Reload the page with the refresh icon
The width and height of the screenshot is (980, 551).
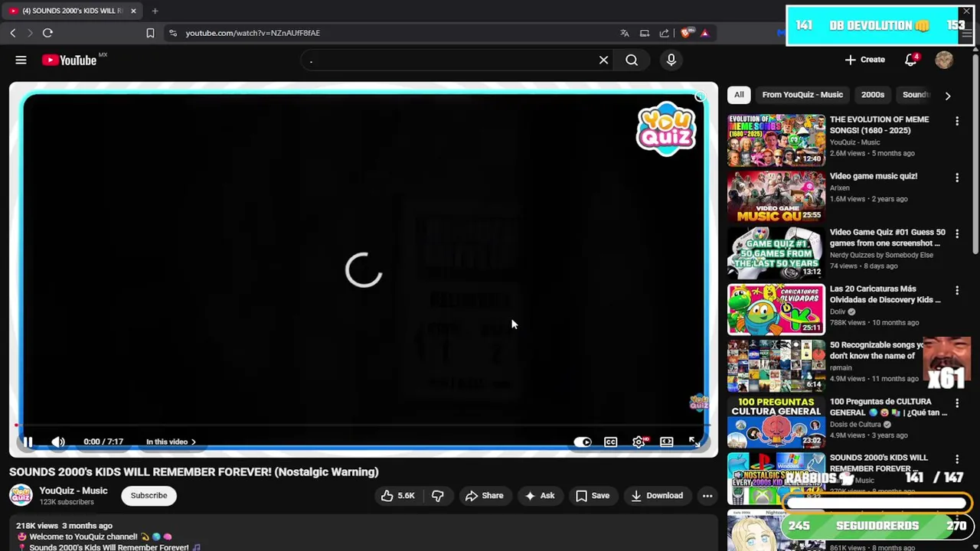(x=47, y=33)
